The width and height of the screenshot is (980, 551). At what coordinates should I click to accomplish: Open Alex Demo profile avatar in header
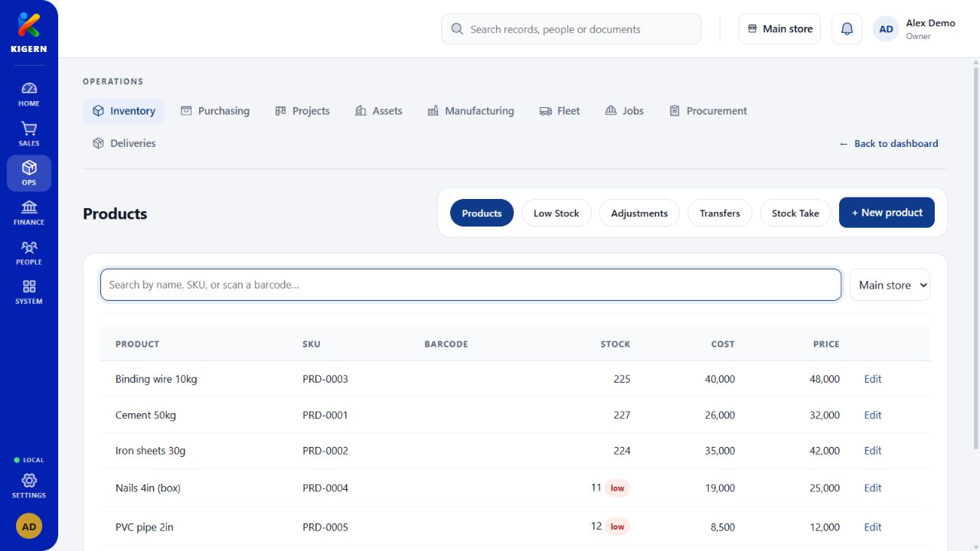coord(886,29)
